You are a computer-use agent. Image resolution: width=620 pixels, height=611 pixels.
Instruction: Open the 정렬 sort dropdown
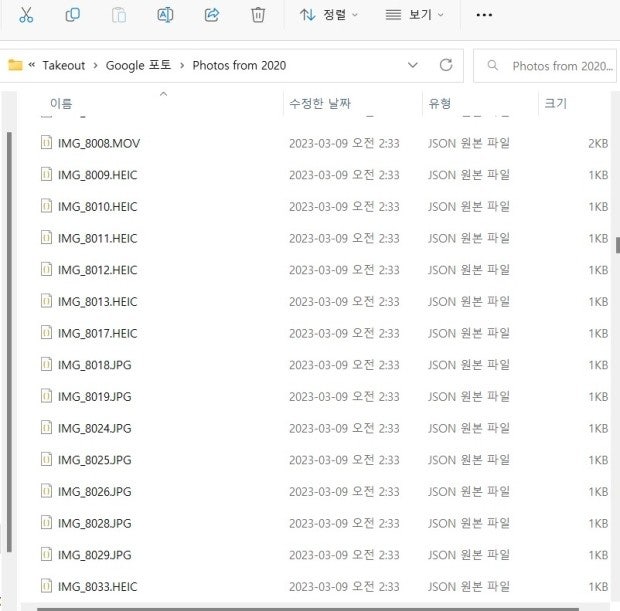(x=329, y=15)
